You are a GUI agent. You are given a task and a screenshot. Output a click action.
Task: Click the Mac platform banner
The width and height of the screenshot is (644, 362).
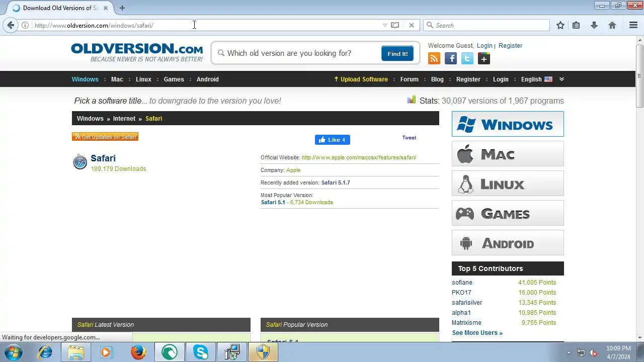coord(508,154)
